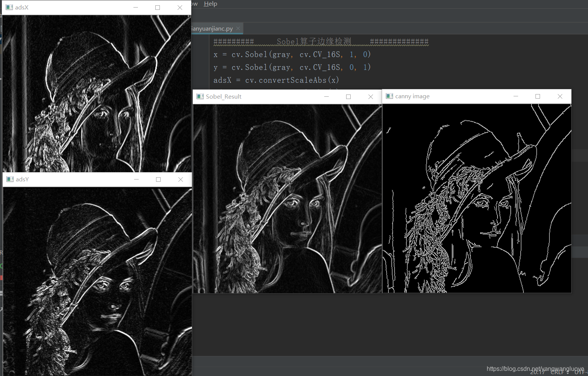
Task: Minimize the adsY window
Action: tap(136, 179)
